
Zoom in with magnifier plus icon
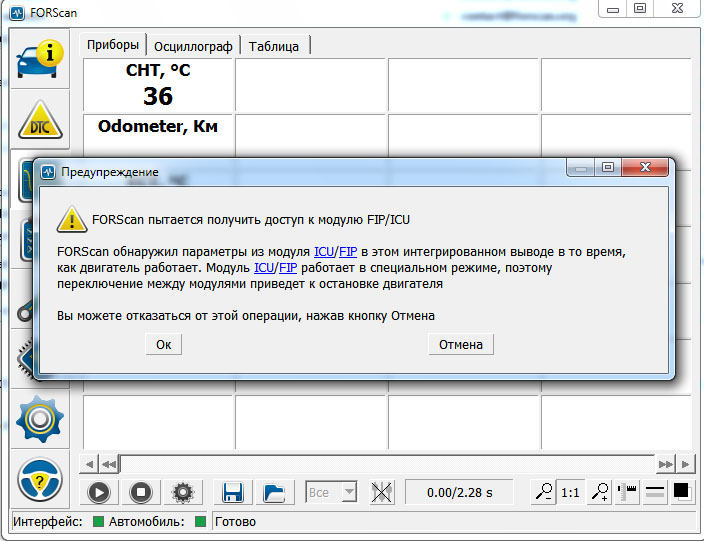(599, 492)
